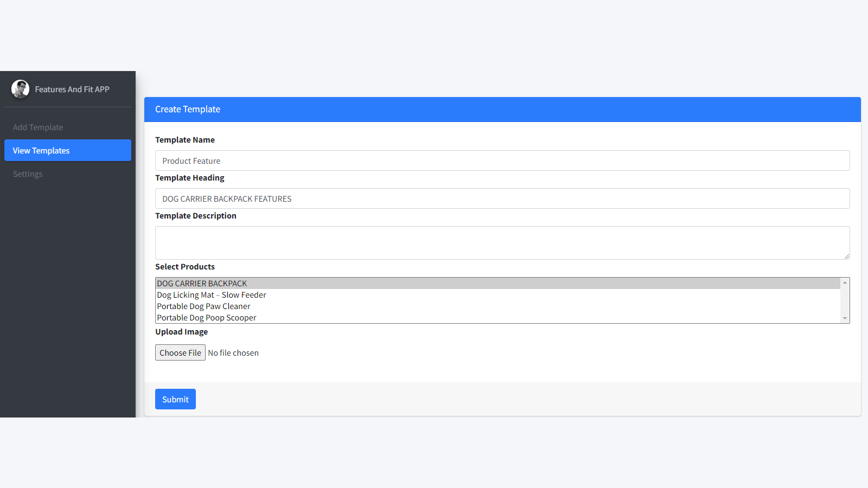Click the Create Template panel header
Screen dimensions: 868x488
pyautogui.click(x=187, y=109)
